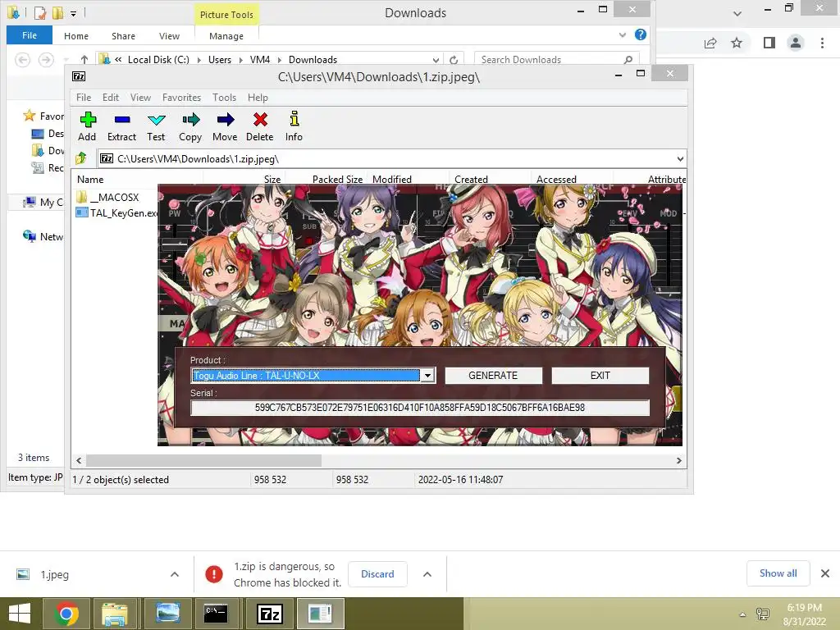This screenshot has height=630, width=840.
Task: Go up one folder level in 7-Zip
Action: 81,158
